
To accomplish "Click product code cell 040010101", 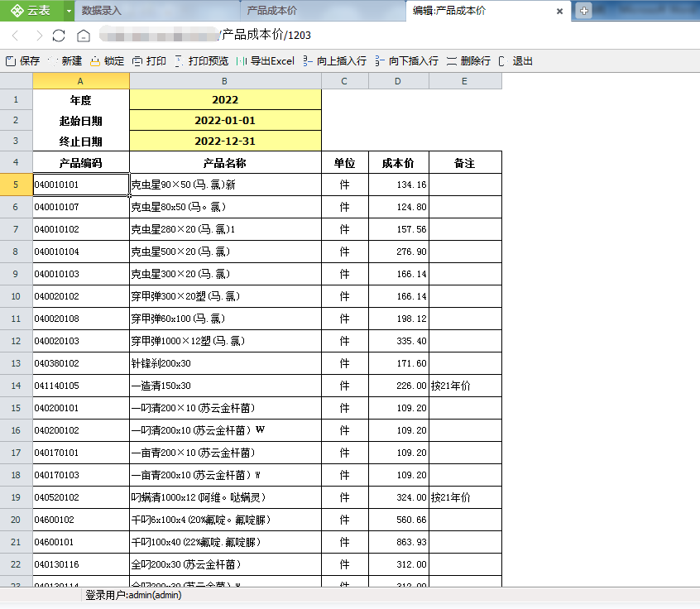I will tap(81, 185).
